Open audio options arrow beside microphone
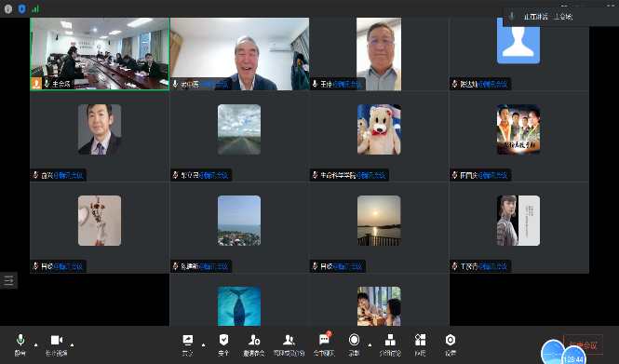 36,344
